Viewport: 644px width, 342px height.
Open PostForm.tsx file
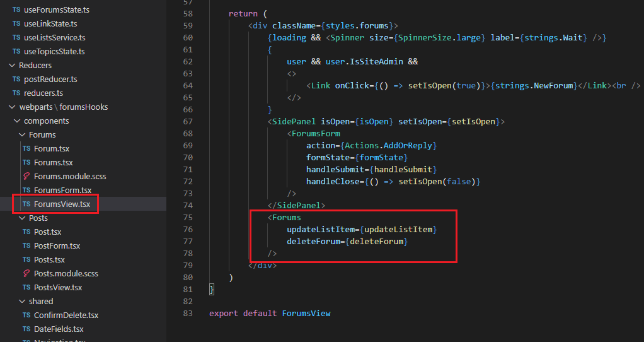(57, 246)
